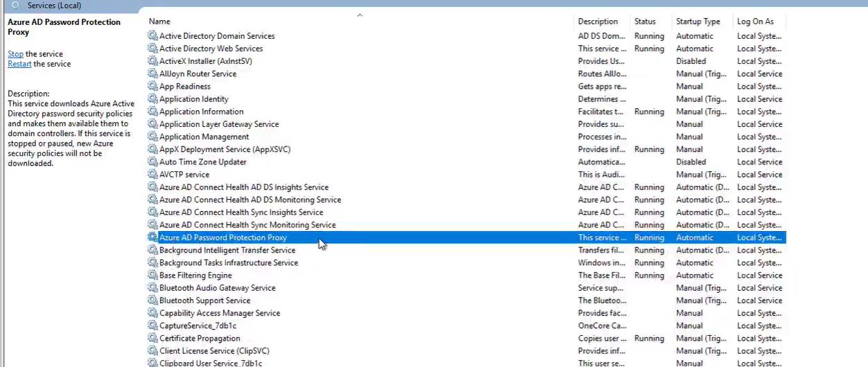Click the Description column header
The image size is (868, 367).
coord(598,22)
